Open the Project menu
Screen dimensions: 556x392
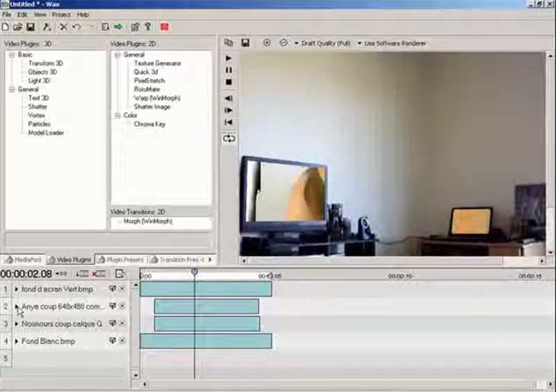tap(61, 14)
